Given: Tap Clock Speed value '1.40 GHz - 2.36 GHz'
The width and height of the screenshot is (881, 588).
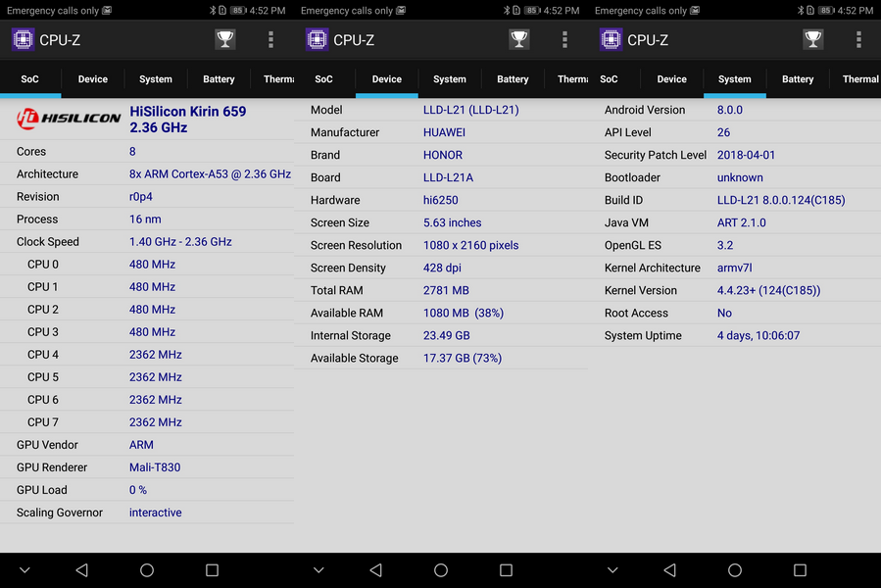Looking at the screenshot, I should coord(180,242).
